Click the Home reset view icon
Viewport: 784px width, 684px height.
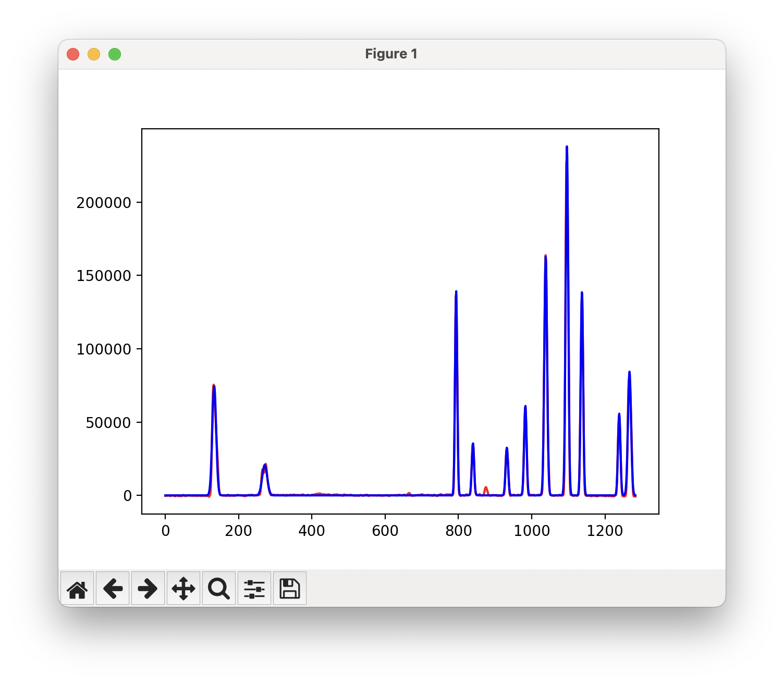77,589
